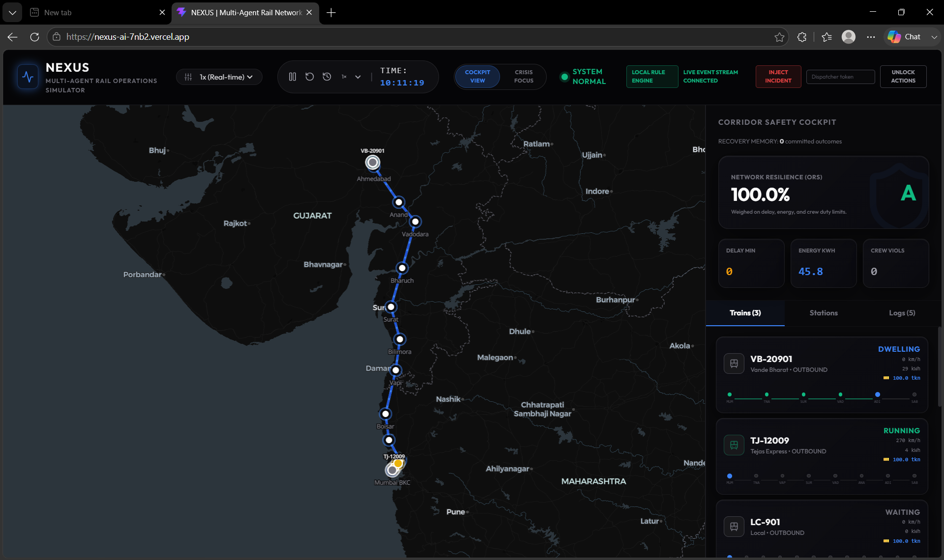Click the VB-20901 train card icon
944x560 pixels.
pos(734,364)
